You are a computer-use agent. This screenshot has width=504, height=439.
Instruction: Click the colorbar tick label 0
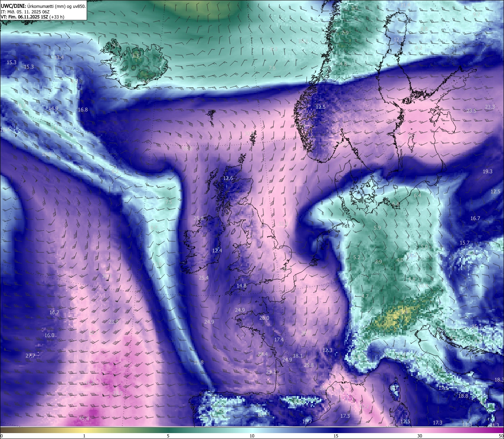click(1, 435)
